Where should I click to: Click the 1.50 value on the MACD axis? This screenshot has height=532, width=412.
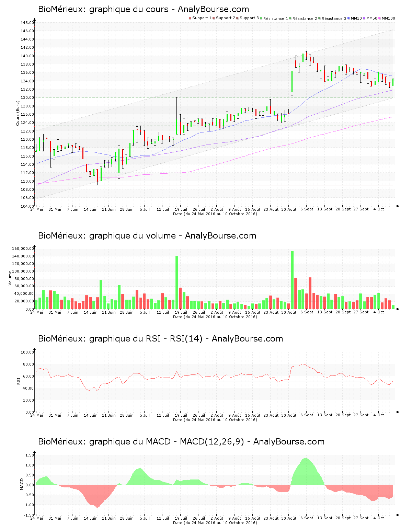click(x=30, y=455)
